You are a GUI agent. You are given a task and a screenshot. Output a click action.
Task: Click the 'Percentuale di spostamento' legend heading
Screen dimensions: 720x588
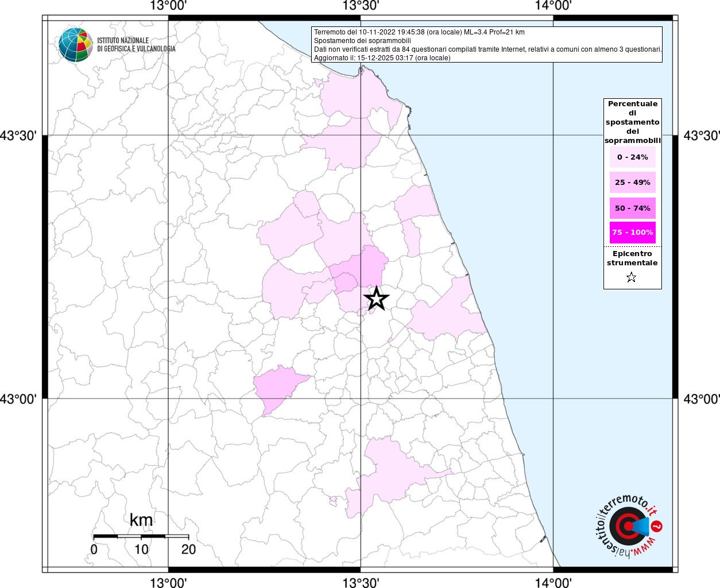(633, 122)
